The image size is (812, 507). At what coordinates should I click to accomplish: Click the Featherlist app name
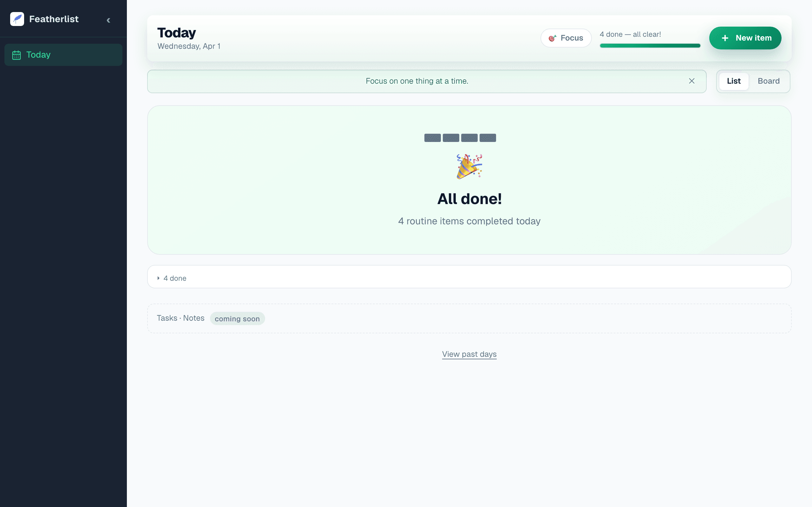point(54,19)
